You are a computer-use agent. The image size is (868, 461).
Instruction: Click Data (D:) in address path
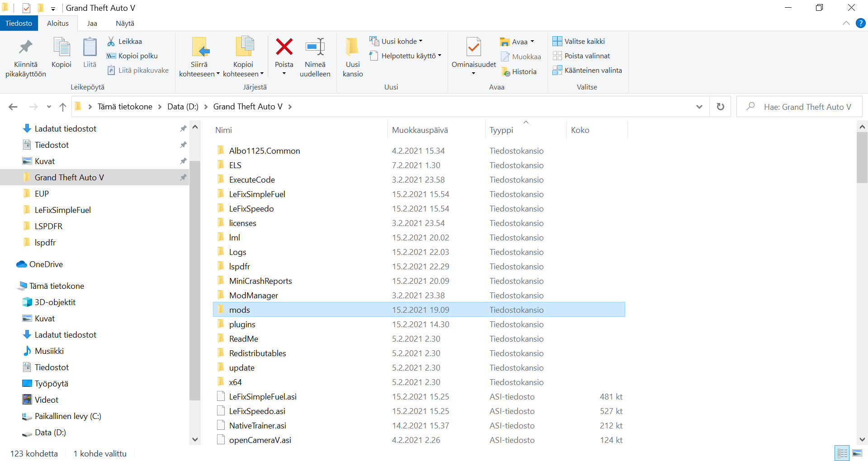click(x=183, y=107)
